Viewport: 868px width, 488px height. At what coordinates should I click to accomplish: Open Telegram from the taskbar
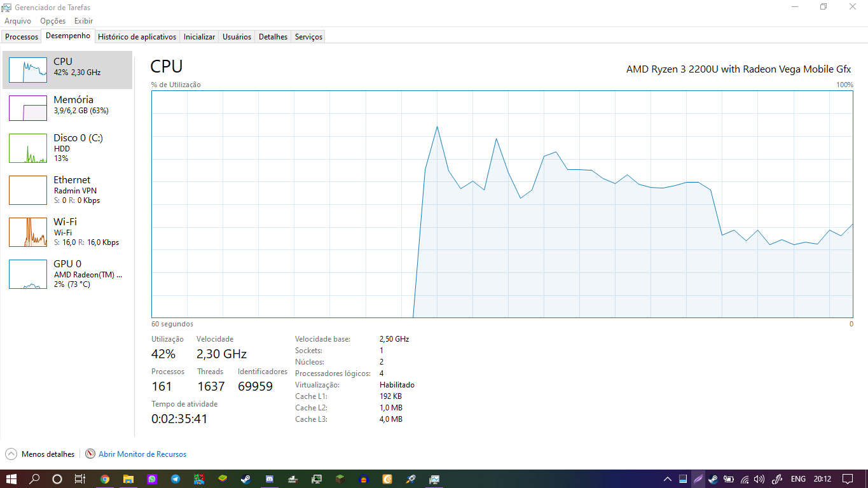(x=176, y=478)
